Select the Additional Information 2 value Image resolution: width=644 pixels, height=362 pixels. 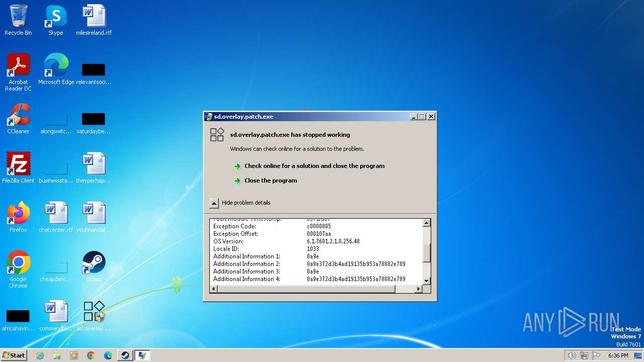point(356,264)
